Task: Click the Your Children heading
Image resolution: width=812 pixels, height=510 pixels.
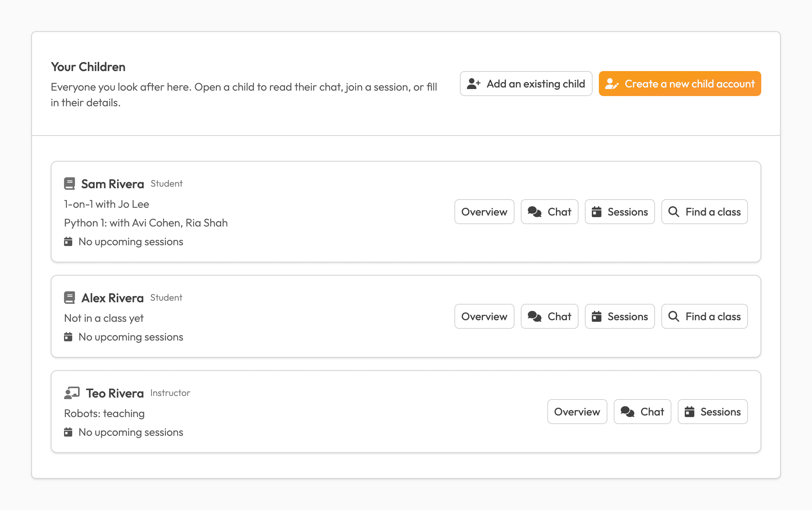Action: coord(88,67)
